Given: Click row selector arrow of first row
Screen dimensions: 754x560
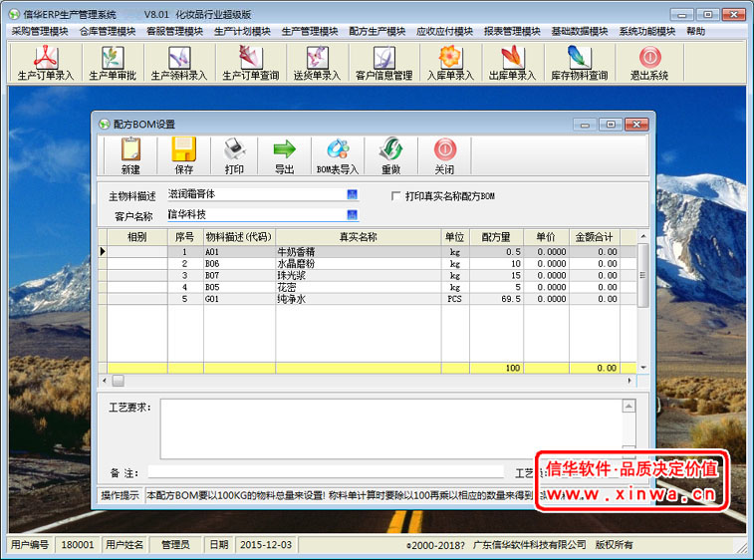Looking at the screenshot, I should [103, 251].
